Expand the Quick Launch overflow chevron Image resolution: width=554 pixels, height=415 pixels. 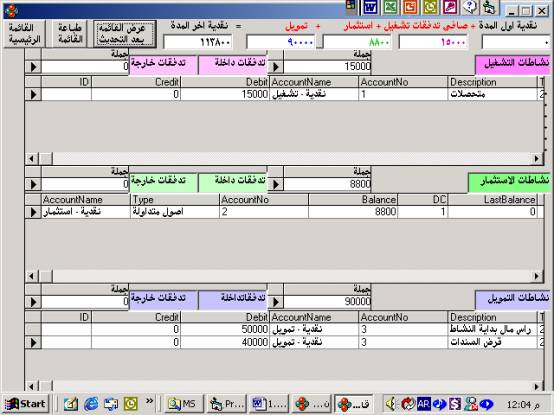click(149, 401)
